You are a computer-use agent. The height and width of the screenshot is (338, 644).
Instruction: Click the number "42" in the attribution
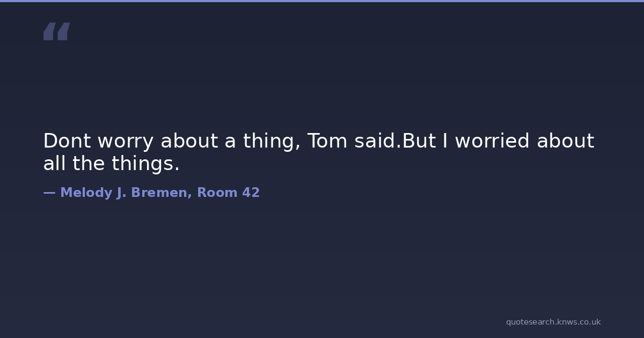[251, 193]
